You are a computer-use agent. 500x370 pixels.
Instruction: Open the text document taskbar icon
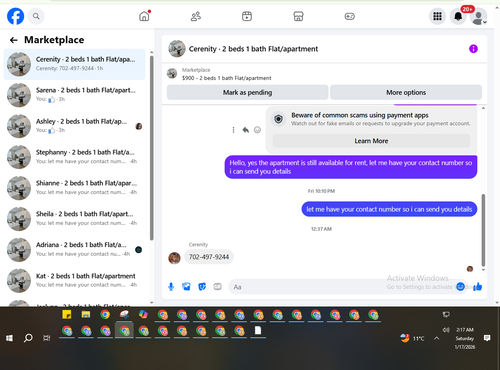tap(258, 331)
